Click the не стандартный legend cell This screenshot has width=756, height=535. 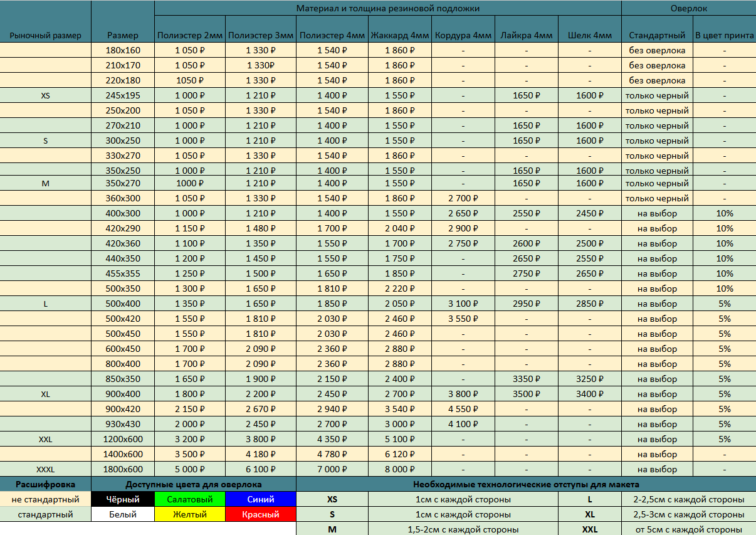pos(45,499)
